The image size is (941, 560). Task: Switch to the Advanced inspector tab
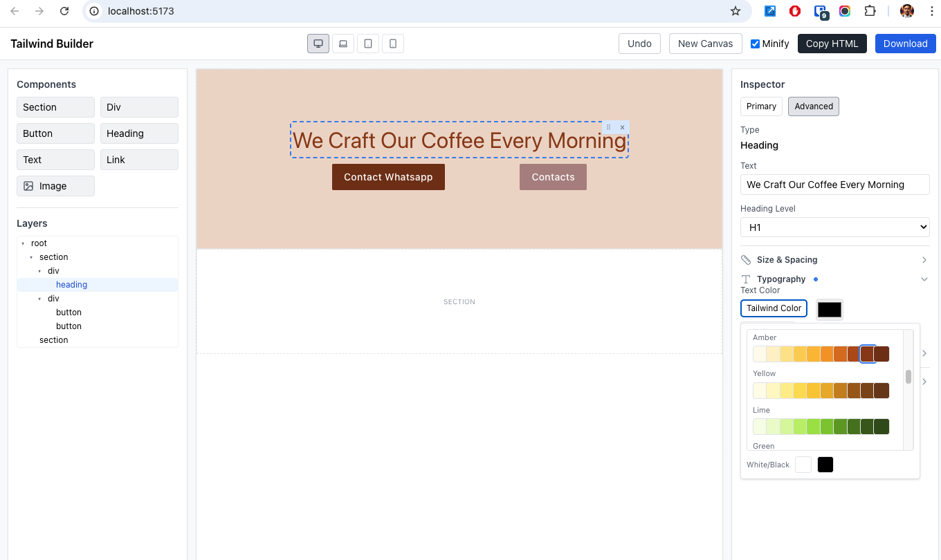[814, 106]
